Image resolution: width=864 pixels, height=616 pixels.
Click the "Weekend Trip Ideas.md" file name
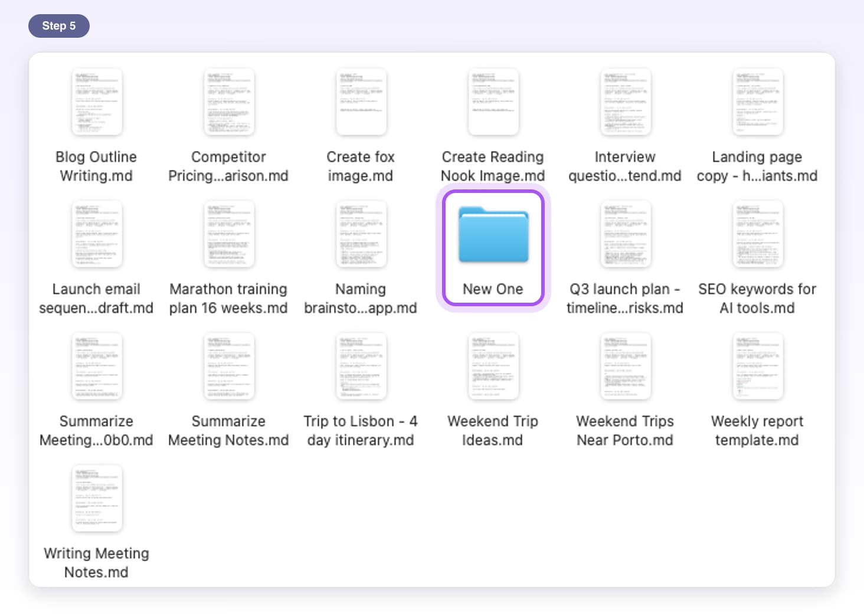click(493, 431)
